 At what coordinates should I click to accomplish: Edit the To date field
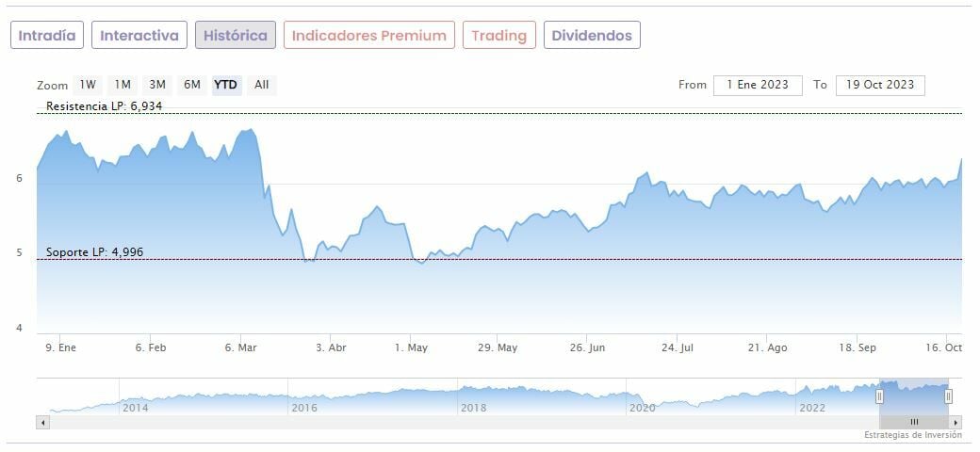(x=880, y=85)
